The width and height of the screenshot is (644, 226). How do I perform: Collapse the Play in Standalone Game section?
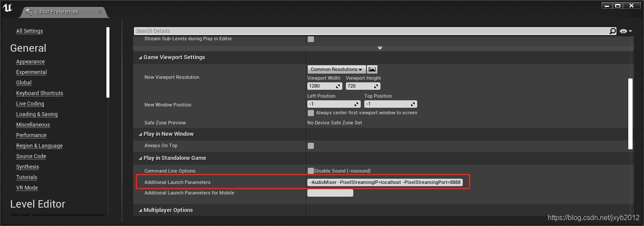[x=140, y=158]
